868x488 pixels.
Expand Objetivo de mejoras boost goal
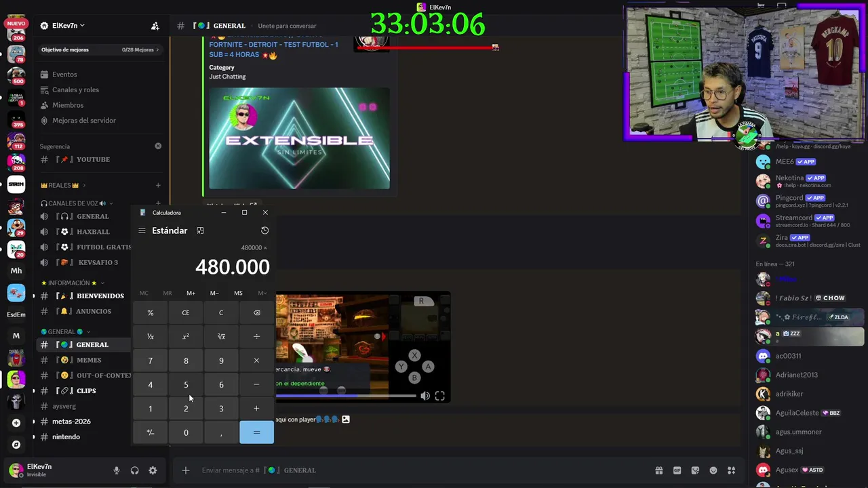coord(100,49)
